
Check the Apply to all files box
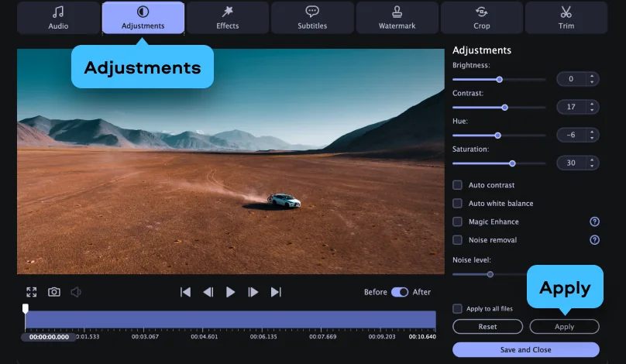click(x=458, y=308)
